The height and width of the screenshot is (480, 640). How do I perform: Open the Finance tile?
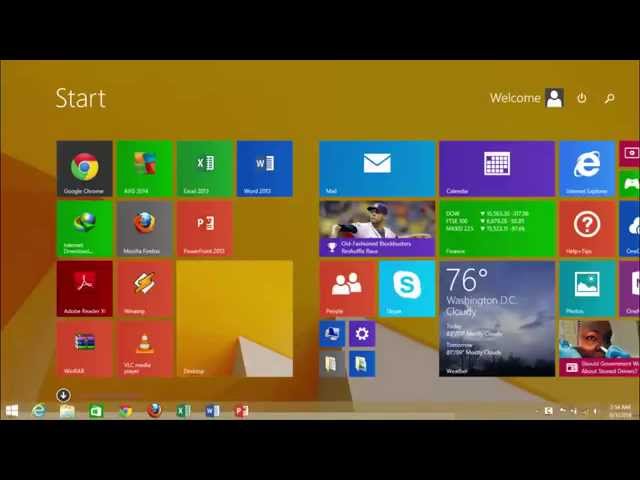point(497,229)
